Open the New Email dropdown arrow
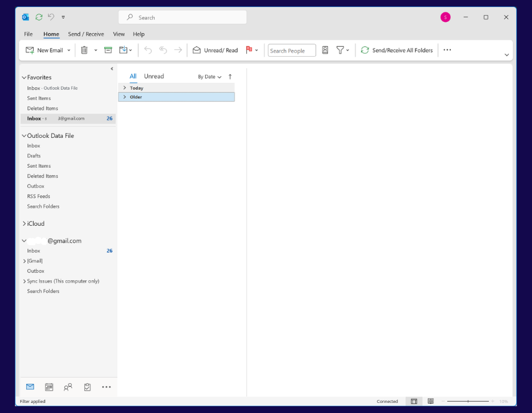The width and height of the screenshot is (532, 413). [69, 51]
